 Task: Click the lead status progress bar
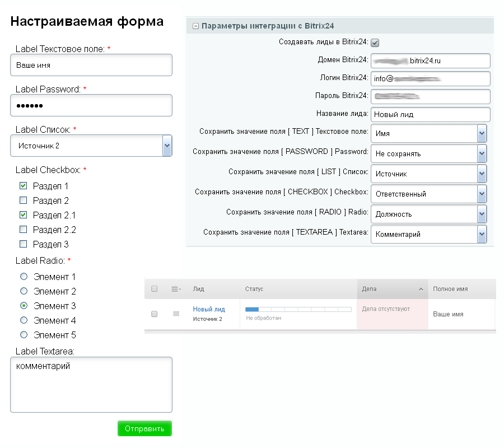tap(298, 309)
